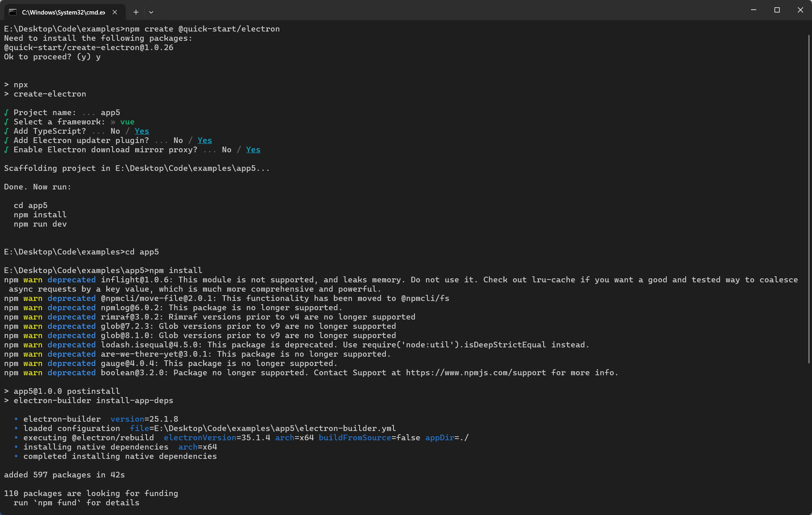Close the terminal window
Viewport: 812px width, 515px height.
(x=800, y=10)
